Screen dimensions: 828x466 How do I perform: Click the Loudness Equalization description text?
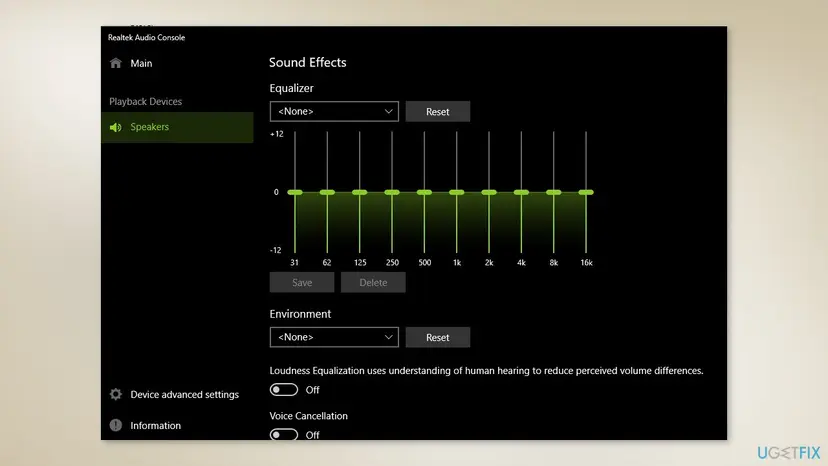(x=486, y=371)
